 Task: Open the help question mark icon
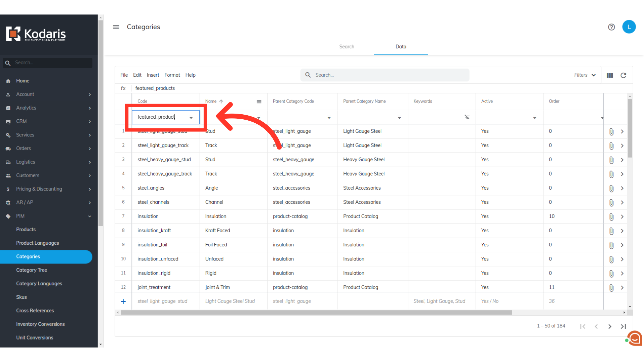point(611,27)
